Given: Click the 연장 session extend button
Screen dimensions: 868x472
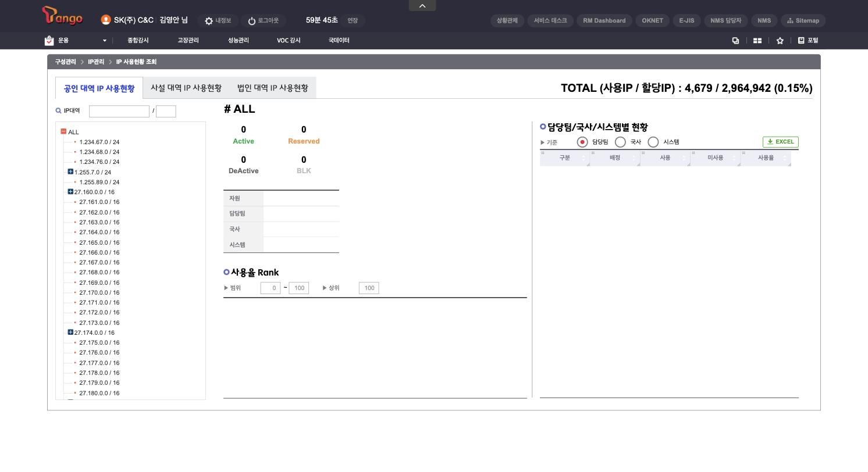Looking at the screenshot, I should pyautogui.click(x=352, y=20).
